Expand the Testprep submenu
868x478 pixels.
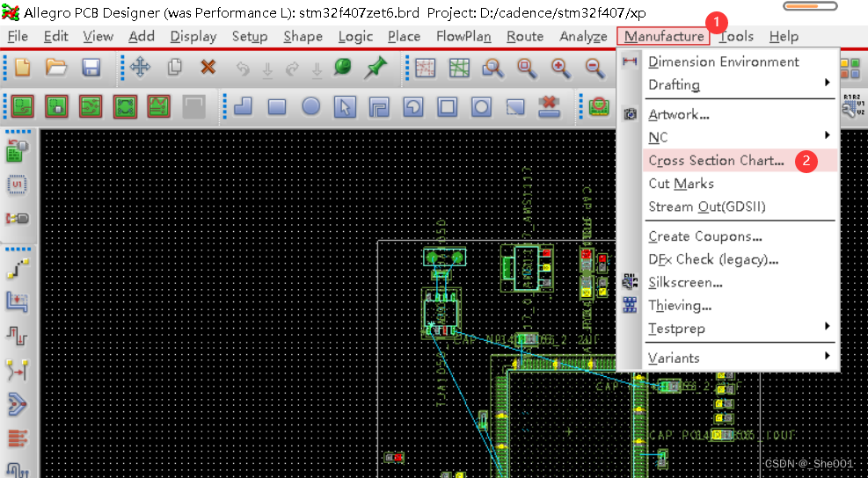point(827,328)
